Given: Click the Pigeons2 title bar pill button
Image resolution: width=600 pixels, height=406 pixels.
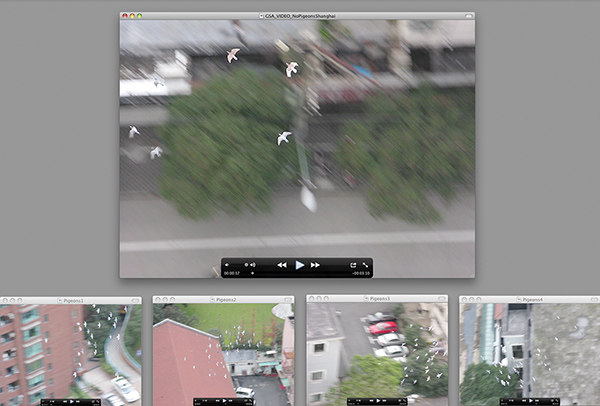Looking at the screenshot, I should tap(288, 299).
